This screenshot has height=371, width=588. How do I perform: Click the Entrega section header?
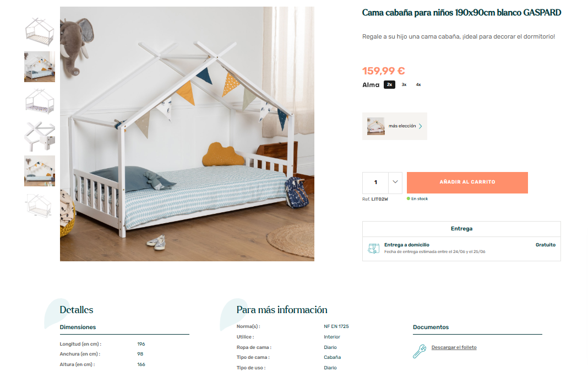coord(461,229)
